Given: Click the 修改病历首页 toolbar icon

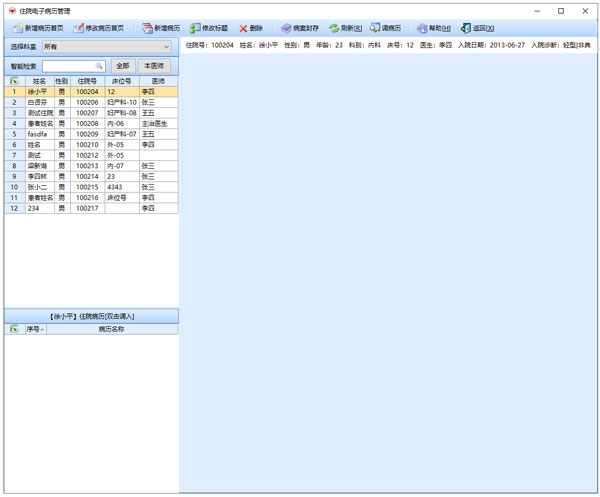Looking at the screenshot, I should click(x=79, y=28).
